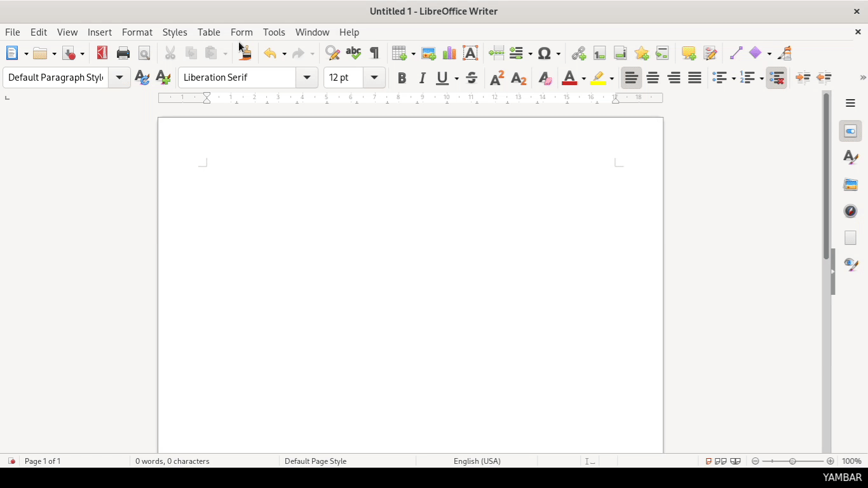Open the Gallery panel in the sidebar
Viewport: 868px width, 488px height.
coord(850,184)
